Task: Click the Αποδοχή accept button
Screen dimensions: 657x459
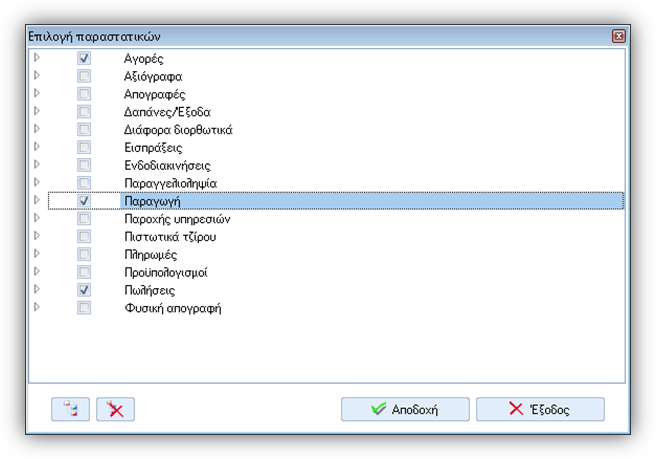Action: pyautogui.click(x=405, y=409)
